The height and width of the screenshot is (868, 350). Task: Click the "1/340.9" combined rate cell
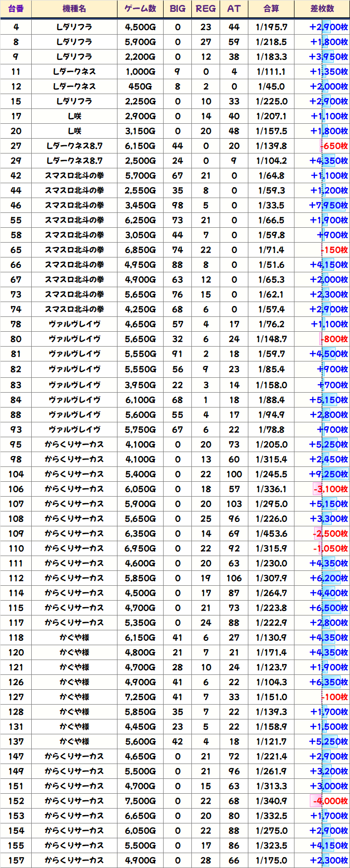pyautogui.click(x=271, y=801)
